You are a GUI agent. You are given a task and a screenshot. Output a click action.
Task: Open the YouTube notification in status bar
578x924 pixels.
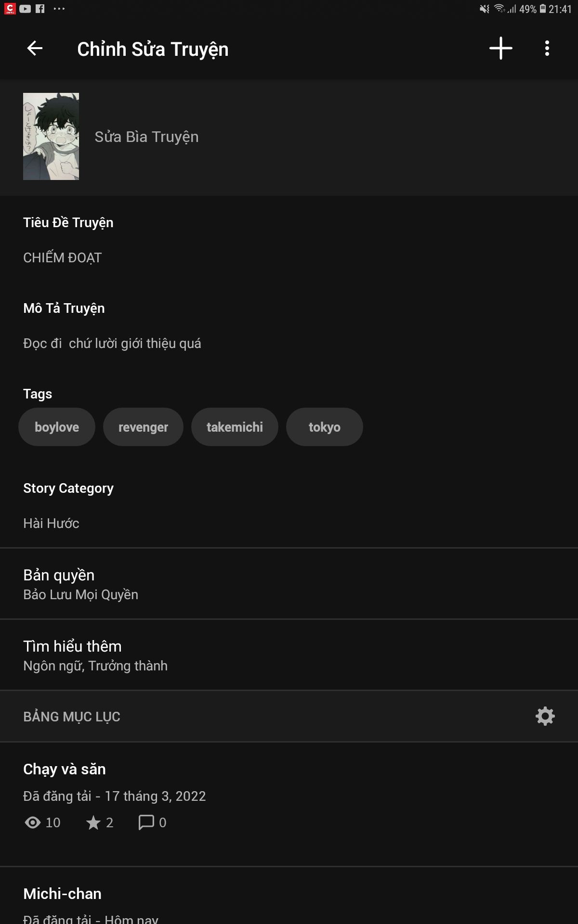click(25, 8)
